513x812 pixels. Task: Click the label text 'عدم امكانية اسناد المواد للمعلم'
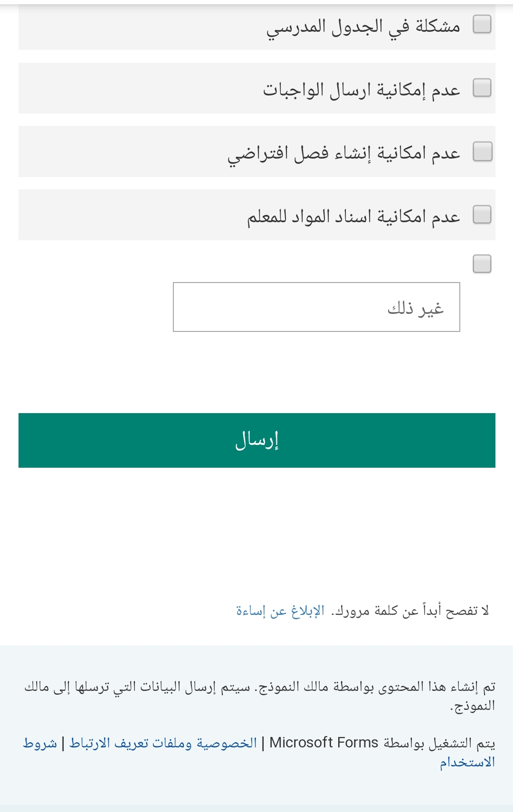(x=354, y=217)
